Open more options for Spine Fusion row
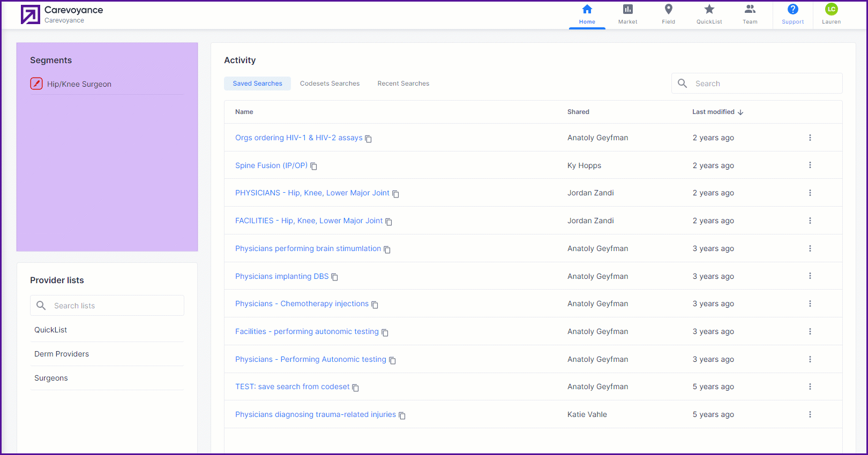The height and width of the screenshot is (455, 868). point(810,165)
